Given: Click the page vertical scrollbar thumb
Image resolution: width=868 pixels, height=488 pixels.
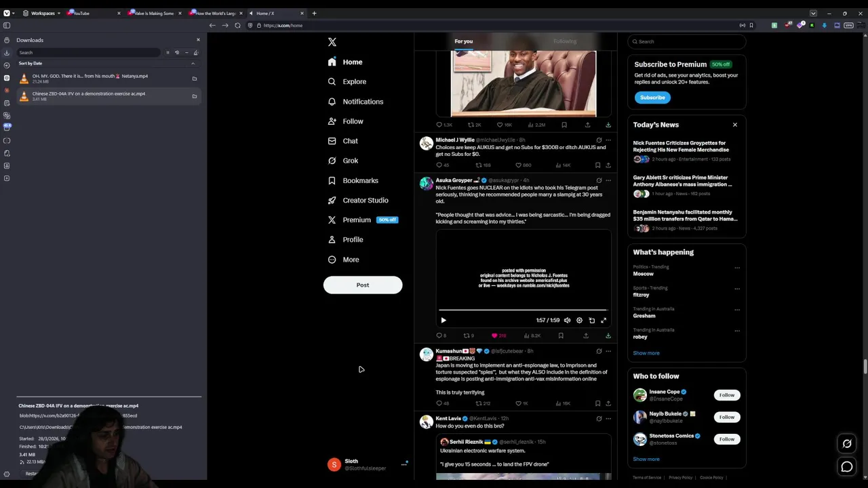Looking at the screenshot, I should coord(865,367).
